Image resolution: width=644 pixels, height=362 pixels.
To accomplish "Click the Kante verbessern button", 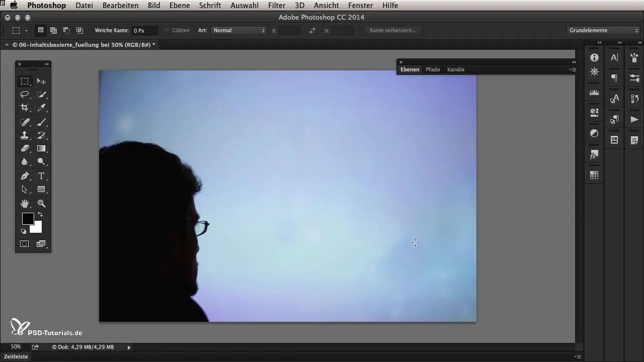I will tap(393, 31).
